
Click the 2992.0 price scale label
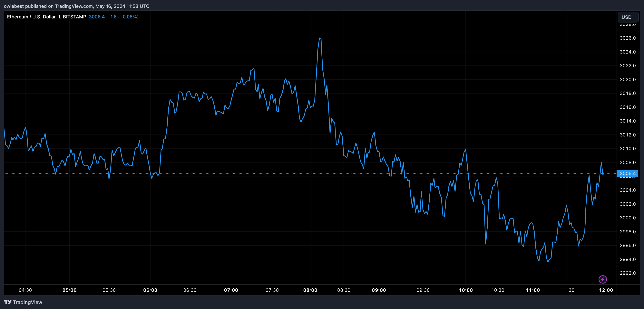[628, 273]
